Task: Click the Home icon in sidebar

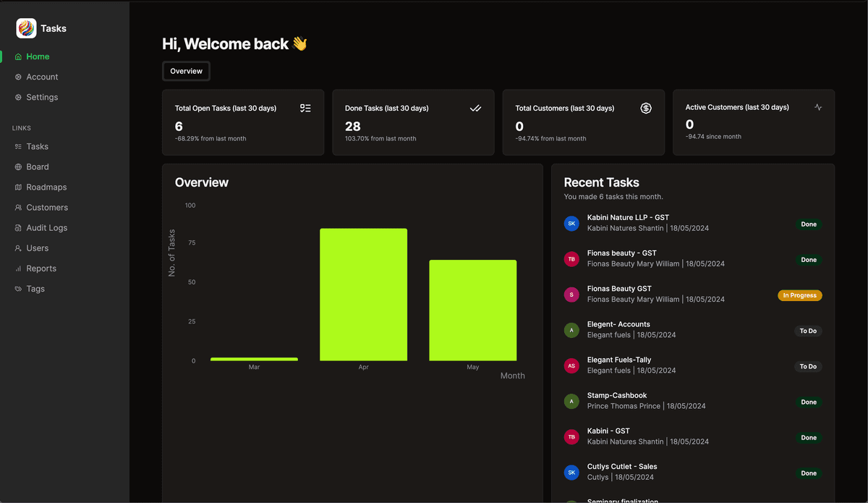Action: tap(19, 56)
